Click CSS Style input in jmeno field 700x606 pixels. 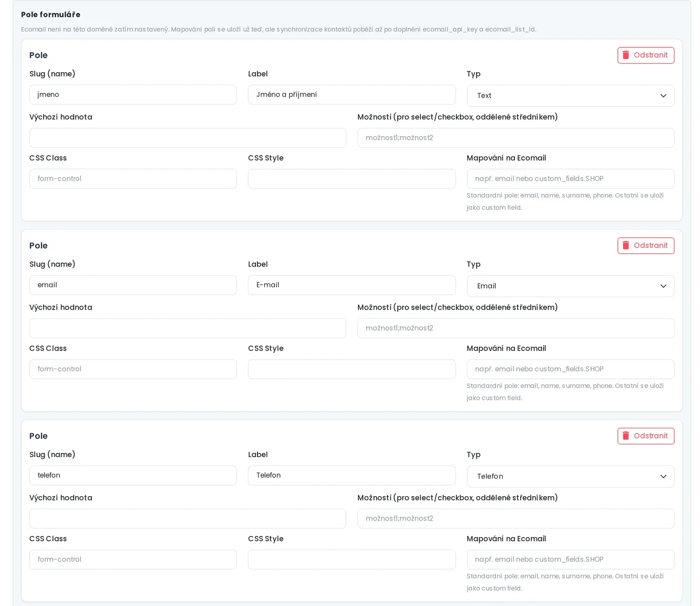tap(352, 179)
